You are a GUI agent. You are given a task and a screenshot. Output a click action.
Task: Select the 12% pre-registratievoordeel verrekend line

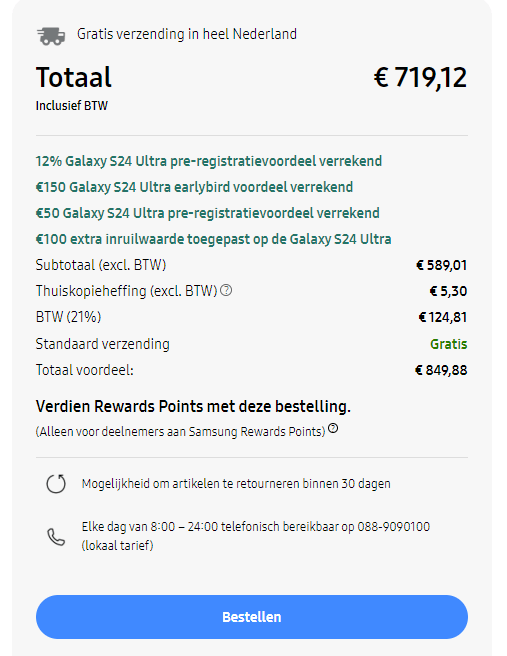coord(209,161)
